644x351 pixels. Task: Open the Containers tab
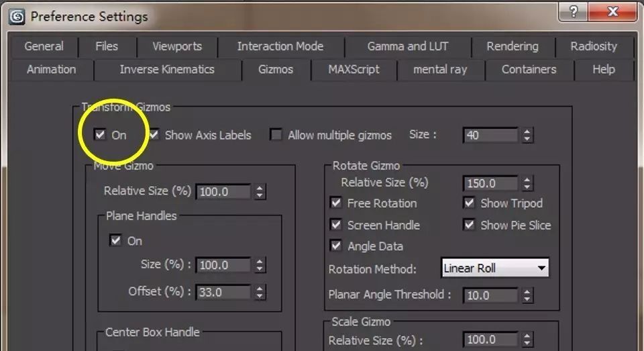[529, 69]
